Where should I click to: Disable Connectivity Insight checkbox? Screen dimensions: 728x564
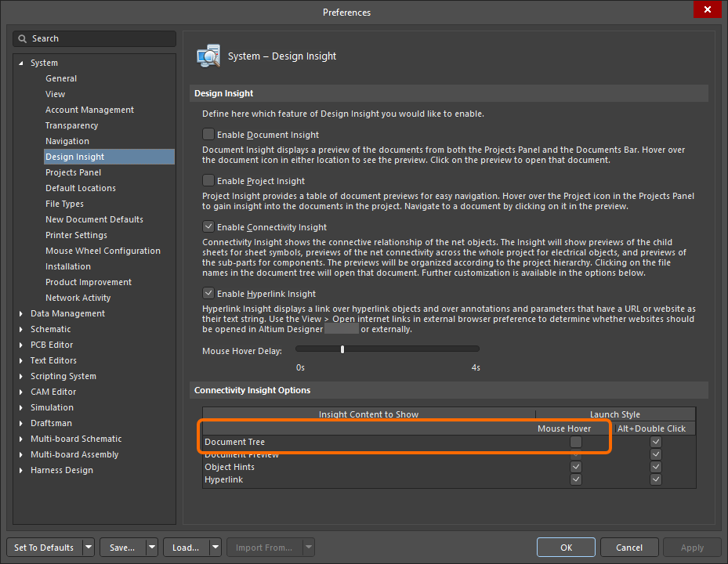[208, 226]
